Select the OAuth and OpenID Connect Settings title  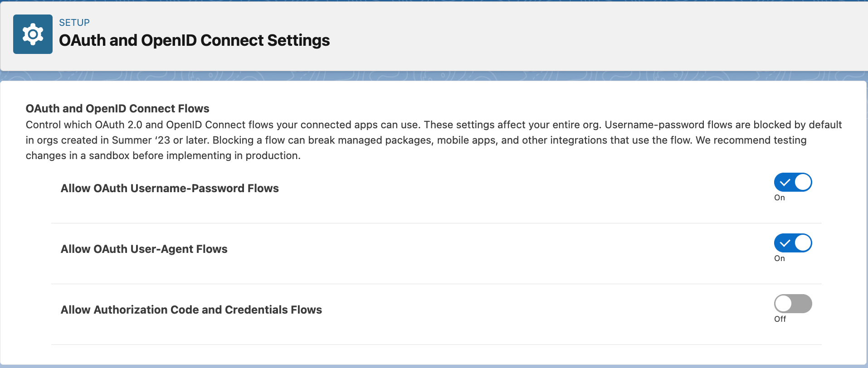(194, 40)
